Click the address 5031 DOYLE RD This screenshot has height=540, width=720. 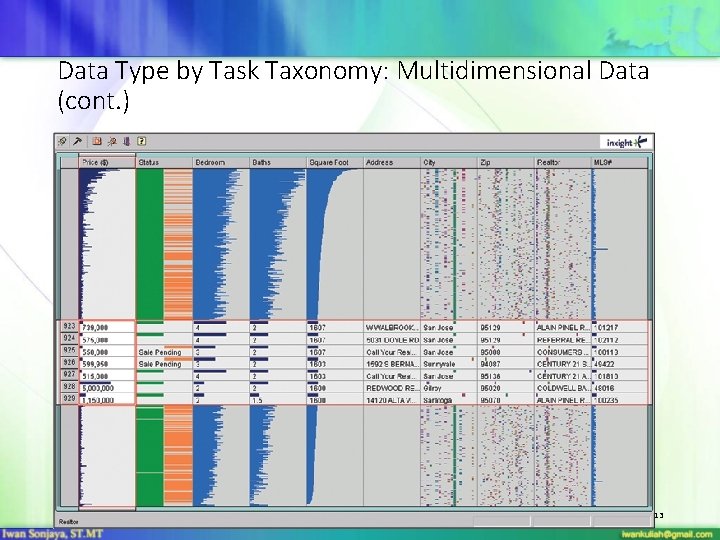pyautogui.click(x=392, y=340)
